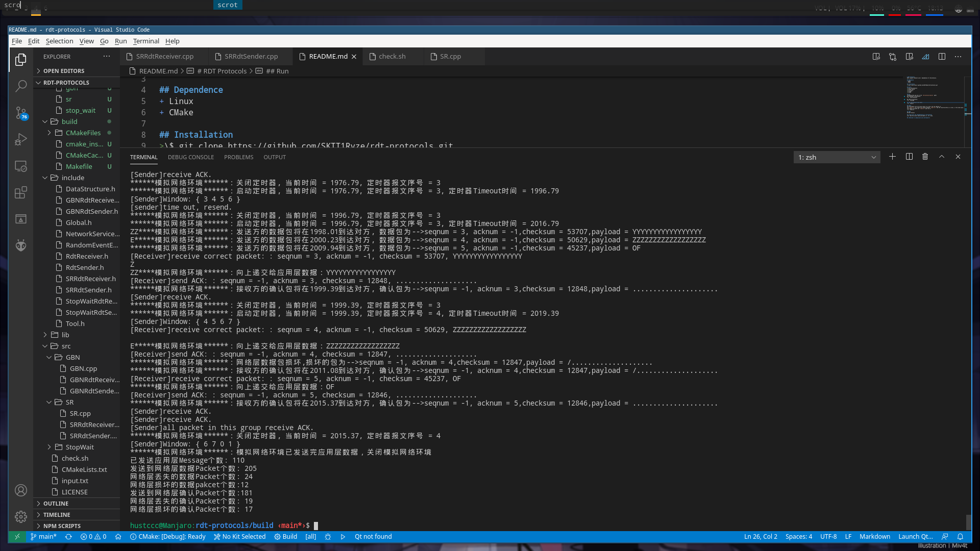The width and height of the screenshot is (980, 551).
Task: Toggle the split editor layout button
Action: tap(942, 57)
